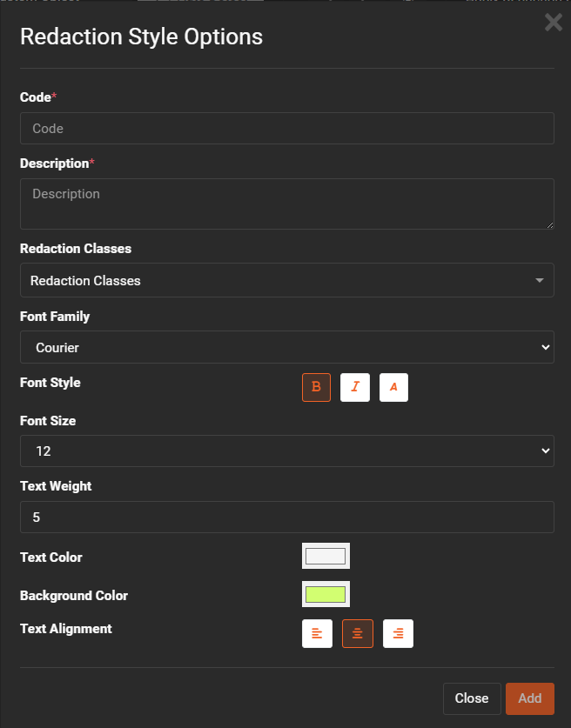Open the Text Color swatch picker

point(326,557)
